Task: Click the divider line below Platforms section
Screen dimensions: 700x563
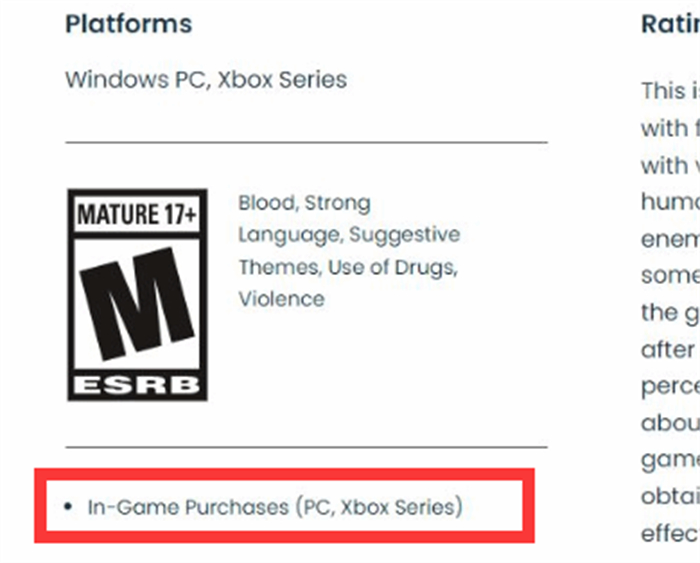Action: 306,142
